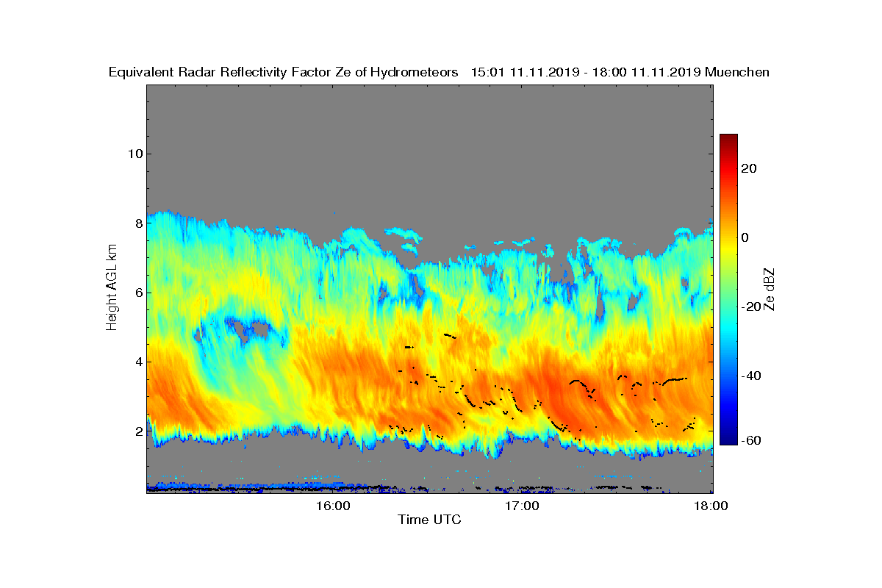
Task: Click the date range text "15:01 11.11.2019 - 18:00 11.11.2019 Muenchen"
Action: point(620,72)
